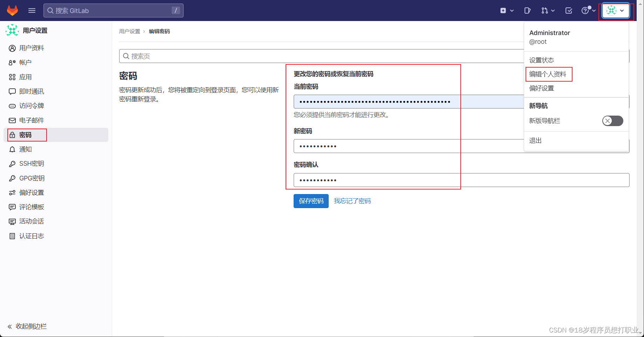Focus the 搜索 GitLab search box

[x=114, y=11]
